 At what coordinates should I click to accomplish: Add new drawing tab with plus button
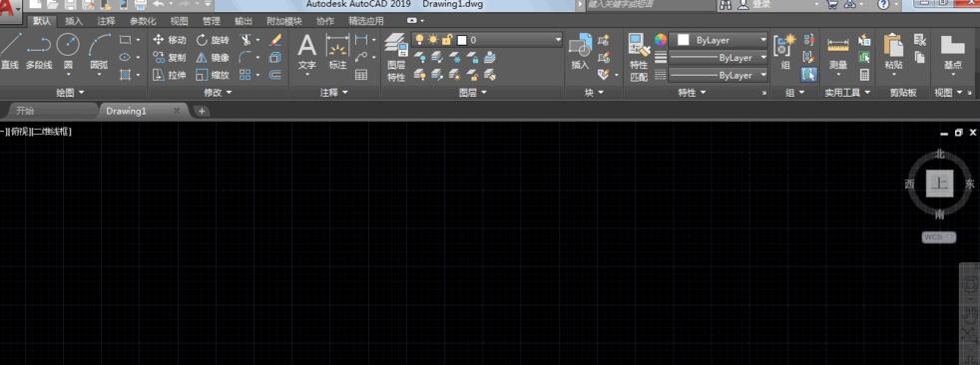202,112
